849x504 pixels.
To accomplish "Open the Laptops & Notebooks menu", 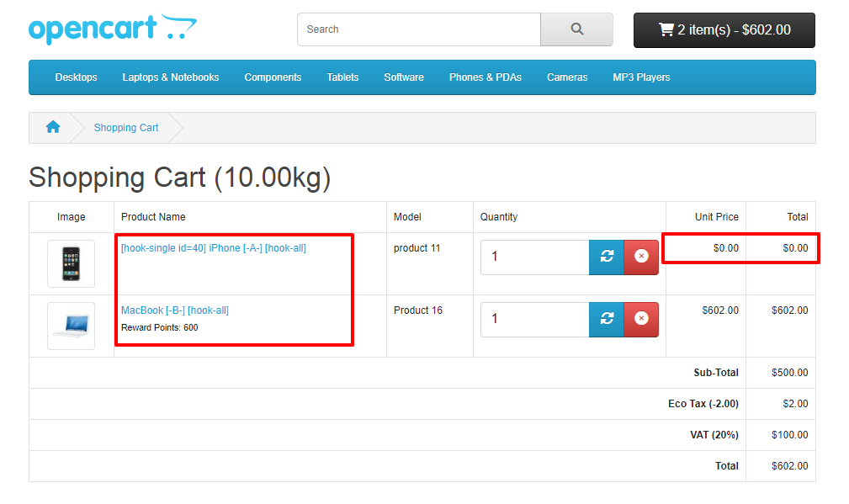I will coord(171,77).
